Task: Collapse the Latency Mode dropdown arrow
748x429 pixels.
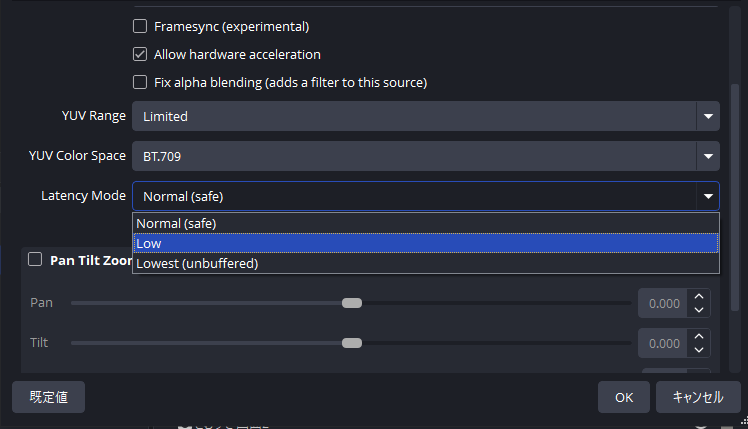Action: pos(709,196)
